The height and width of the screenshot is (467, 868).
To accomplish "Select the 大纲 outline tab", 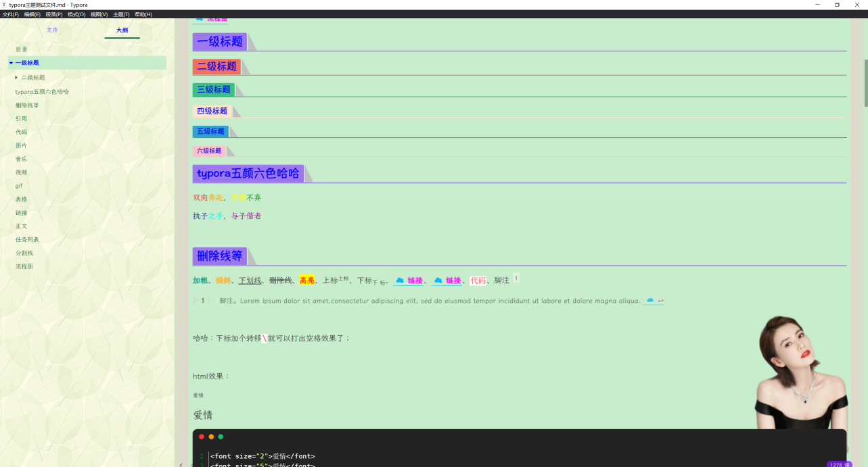I will [122, 30].
